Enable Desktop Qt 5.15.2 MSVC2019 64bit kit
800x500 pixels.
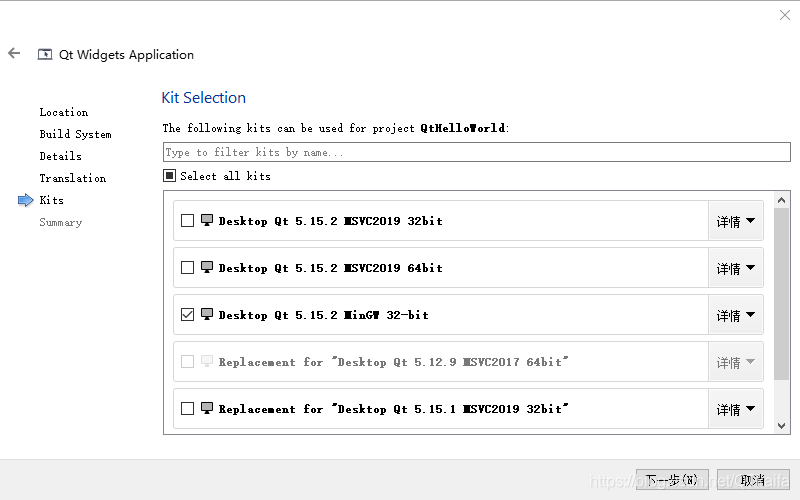[187, 267]
